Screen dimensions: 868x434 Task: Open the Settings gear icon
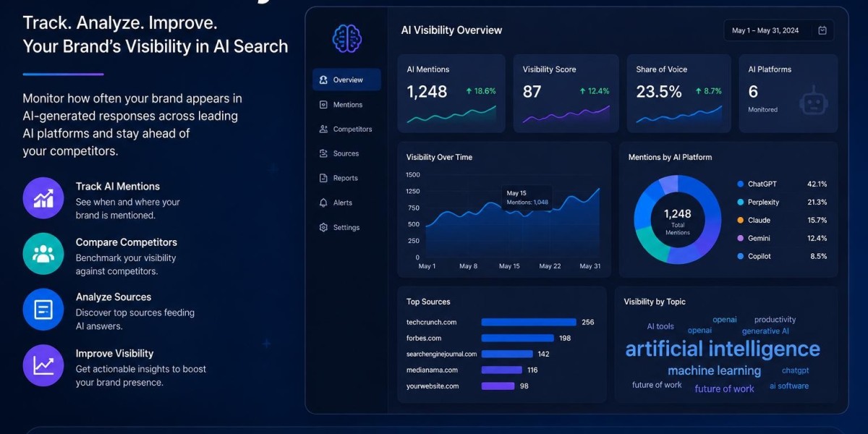tap(323, 227)
